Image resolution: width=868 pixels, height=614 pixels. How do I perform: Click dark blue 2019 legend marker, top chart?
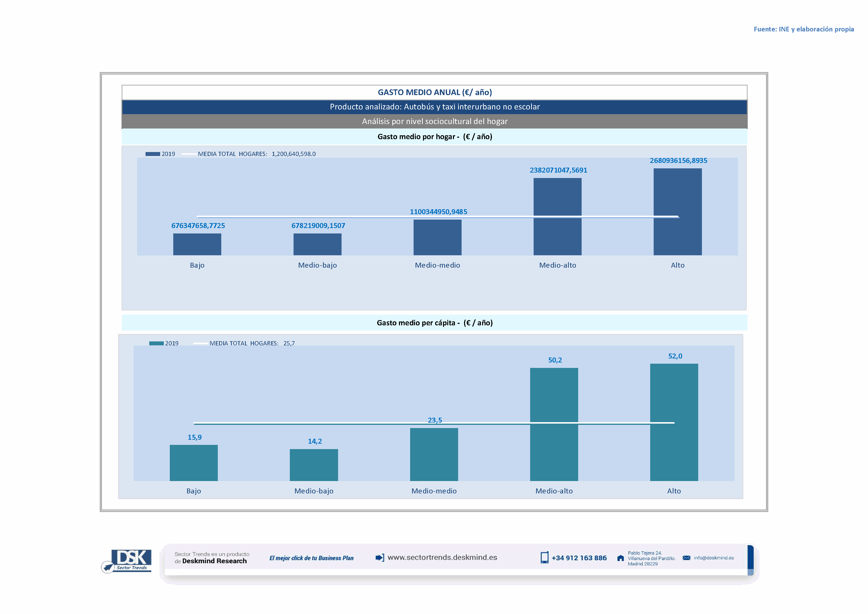[x=153, y=154]
